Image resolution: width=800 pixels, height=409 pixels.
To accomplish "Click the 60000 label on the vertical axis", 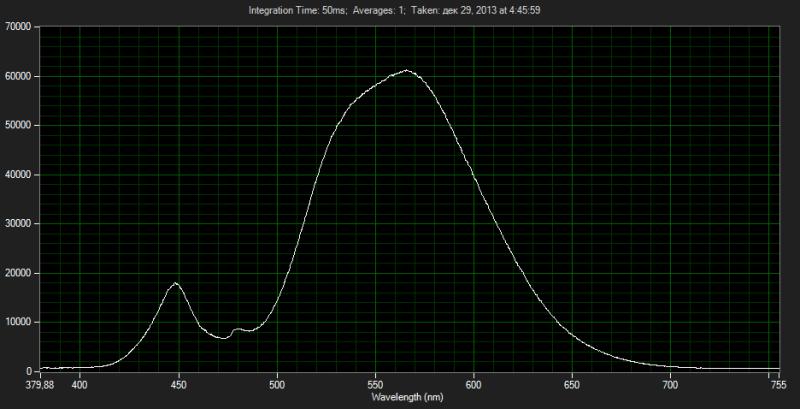I will [19, 76].
